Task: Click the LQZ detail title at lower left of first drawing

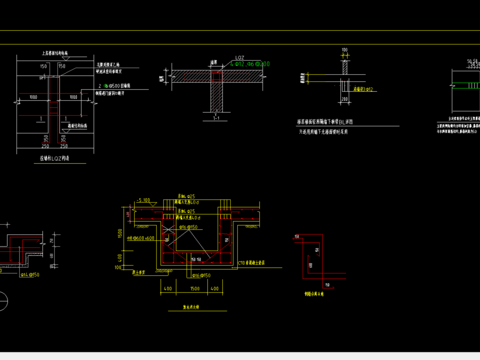Action: 55,158
